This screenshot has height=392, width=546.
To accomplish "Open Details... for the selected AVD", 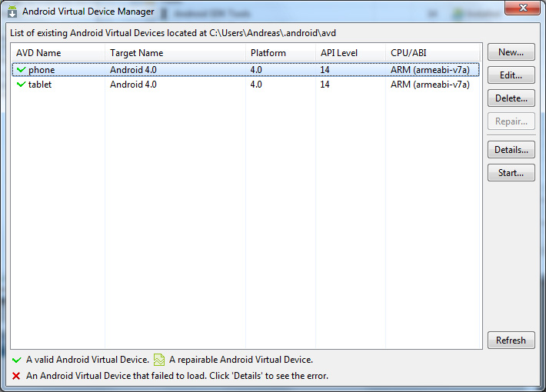I will coord(511,150).
